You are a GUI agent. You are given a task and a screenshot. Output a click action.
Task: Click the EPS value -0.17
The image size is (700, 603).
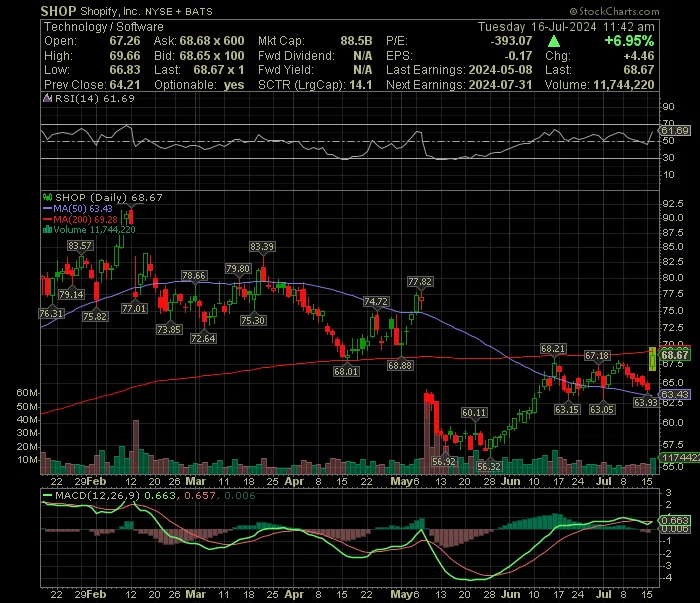(x=518, y=56)
